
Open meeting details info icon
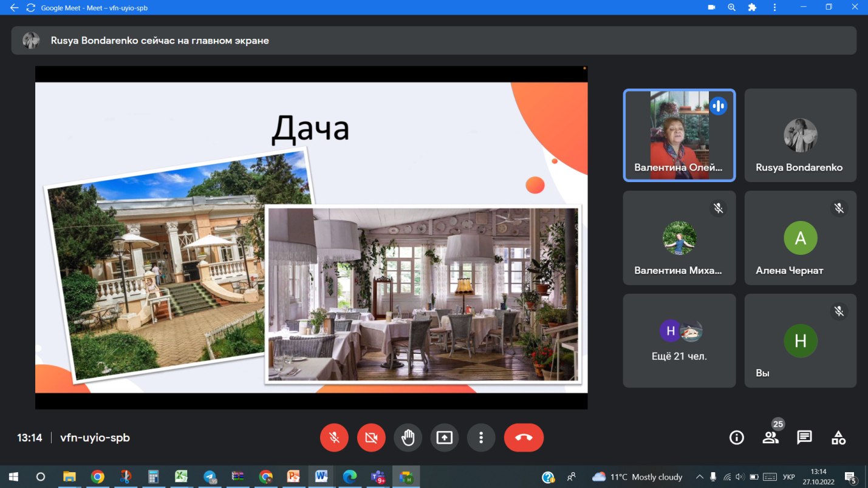[x=736, y=438]
